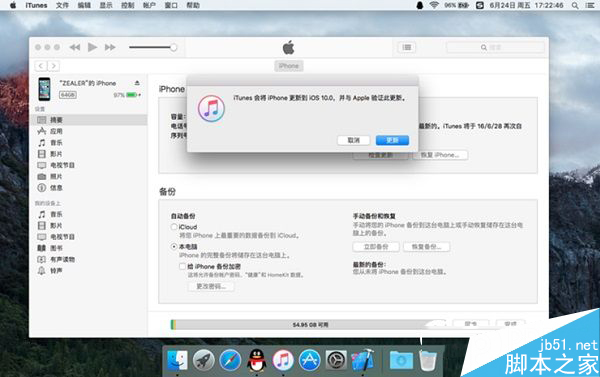Viewport: 600px width, 377px height.
Task: Open the 帮助 menu
Action: tap(193, 5)
